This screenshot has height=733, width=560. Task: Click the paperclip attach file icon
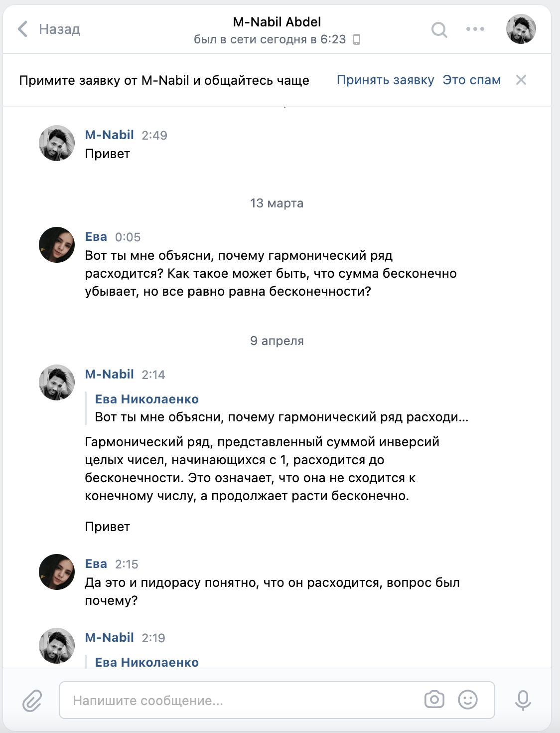coord(32,701)
